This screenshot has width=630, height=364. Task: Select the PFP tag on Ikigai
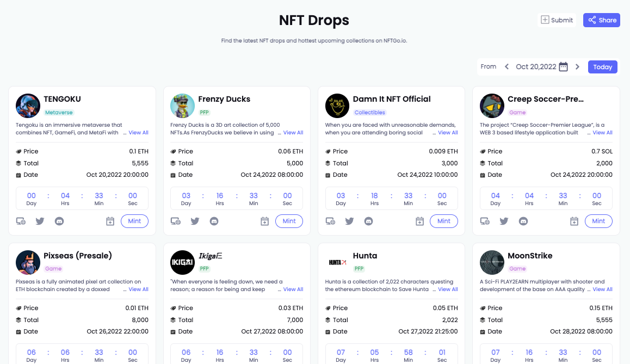click(204, 269)
